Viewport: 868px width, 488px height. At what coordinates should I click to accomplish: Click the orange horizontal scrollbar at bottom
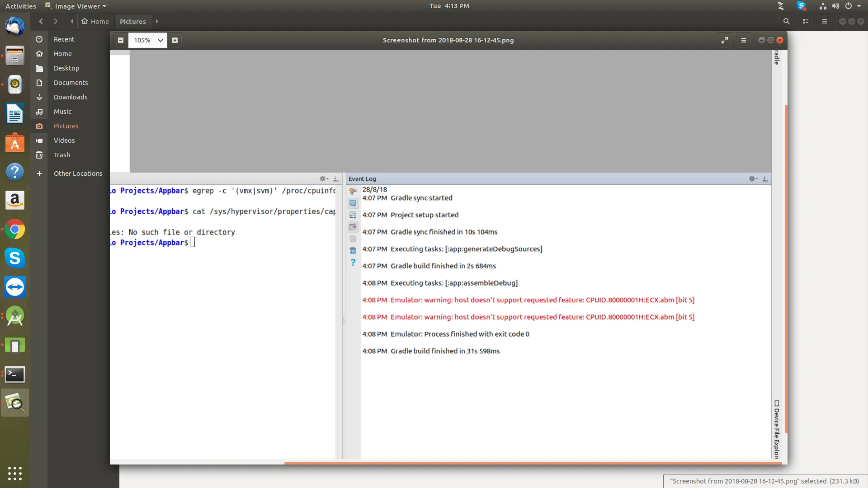click(x=533, y=463)
